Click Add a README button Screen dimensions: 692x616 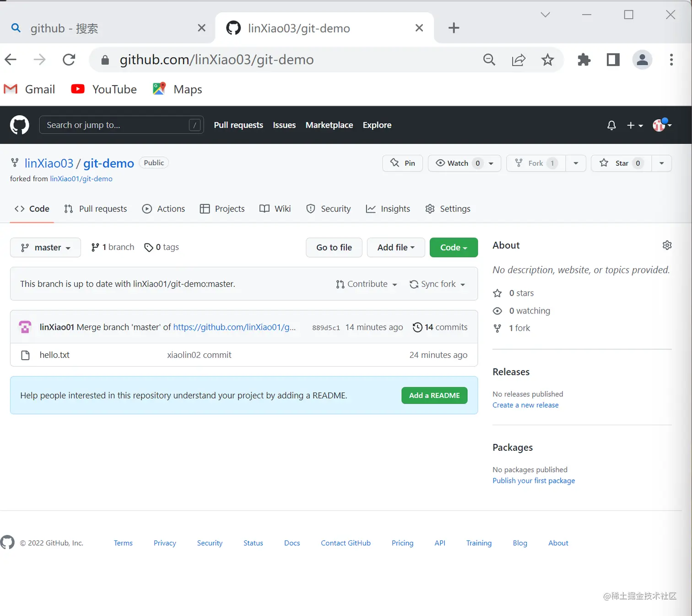point(434,395)
